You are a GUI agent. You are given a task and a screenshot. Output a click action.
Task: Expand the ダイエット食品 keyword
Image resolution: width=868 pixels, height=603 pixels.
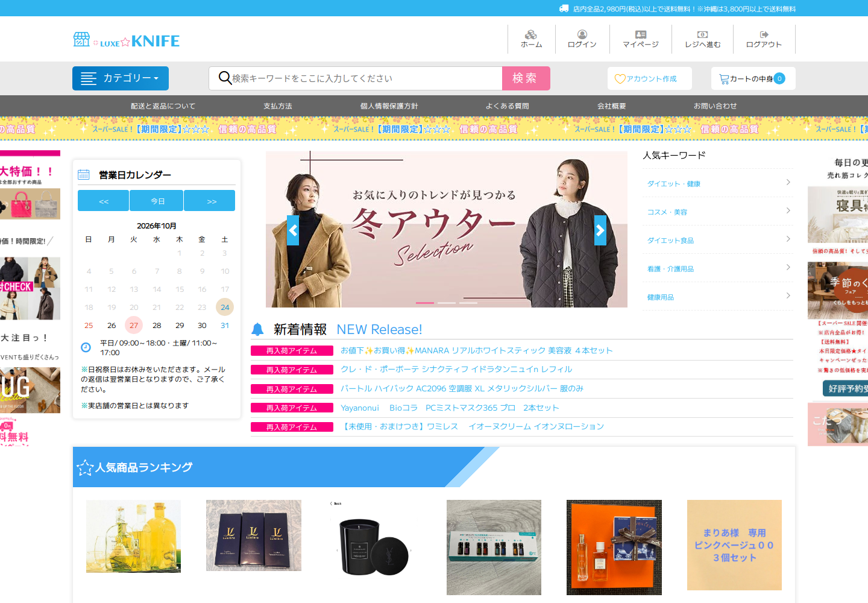pos(718,240)
